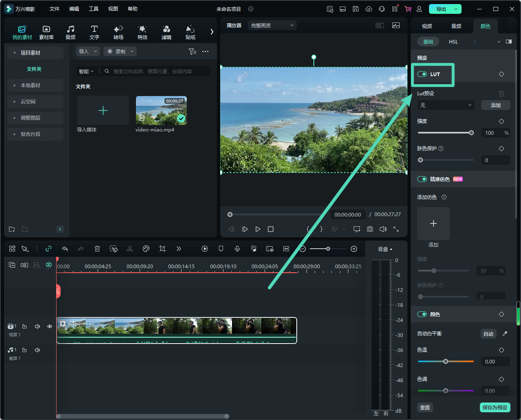The width and height of the screenshot is (521, 420).
Task: Click the undo arrow in timeline toolbar
Action: (65, 249)
